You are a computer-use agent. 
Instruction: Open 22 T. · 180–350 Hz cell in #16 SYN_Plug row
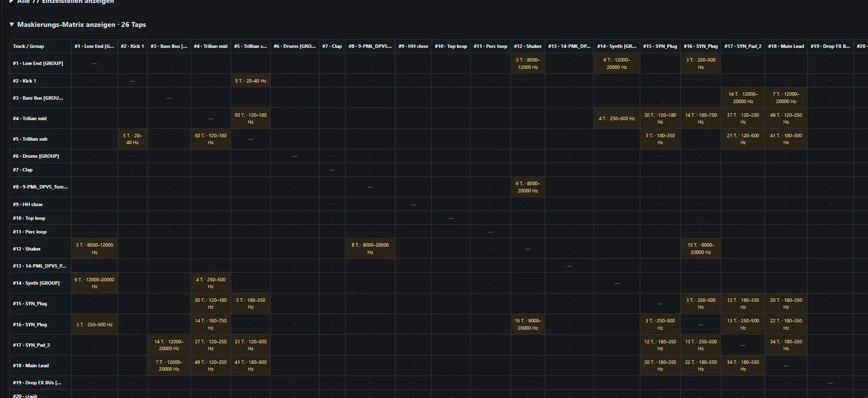(x=786, y=324)
